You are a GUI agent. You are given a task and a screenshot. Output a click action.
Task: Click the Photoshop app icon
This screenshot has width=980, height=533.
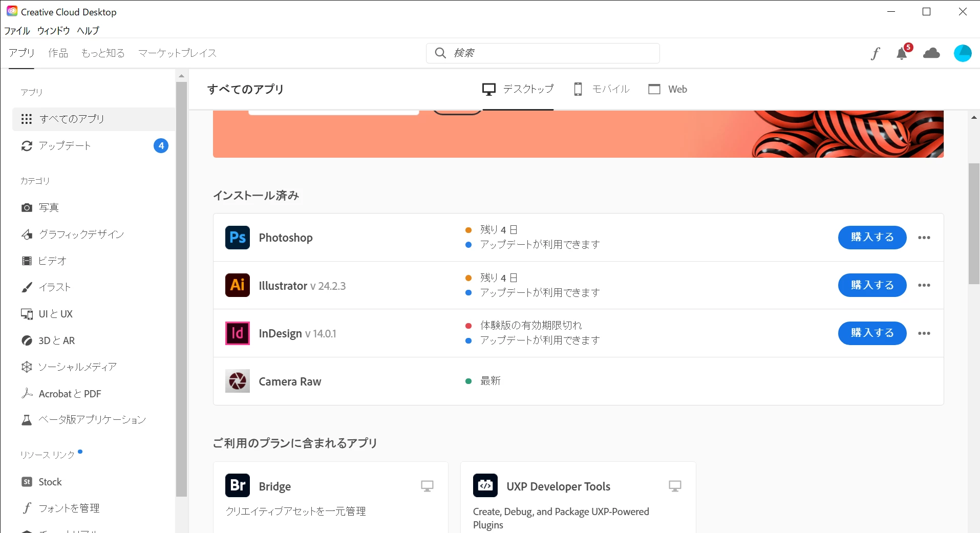point(238,238)
